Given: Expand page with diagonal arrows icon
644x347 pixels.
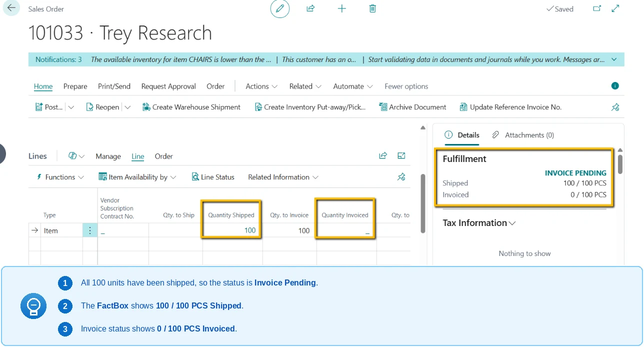Looking at the screenshot, I should pyautogui.click(x=616, y=8).
